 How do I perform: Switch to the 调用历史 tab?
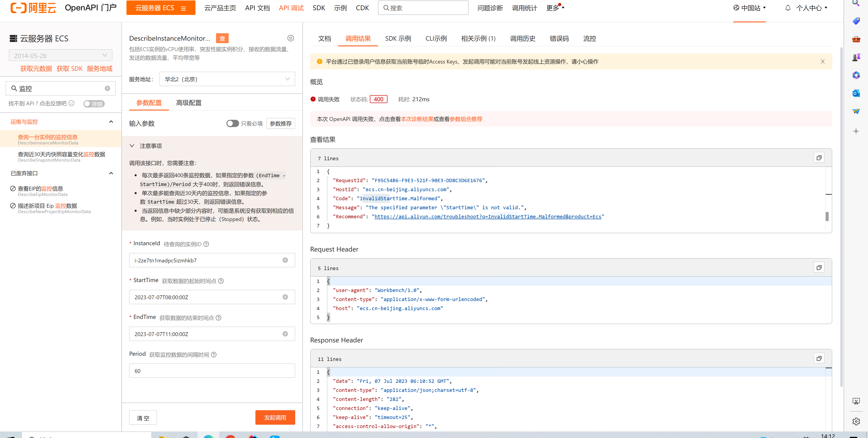522,38
